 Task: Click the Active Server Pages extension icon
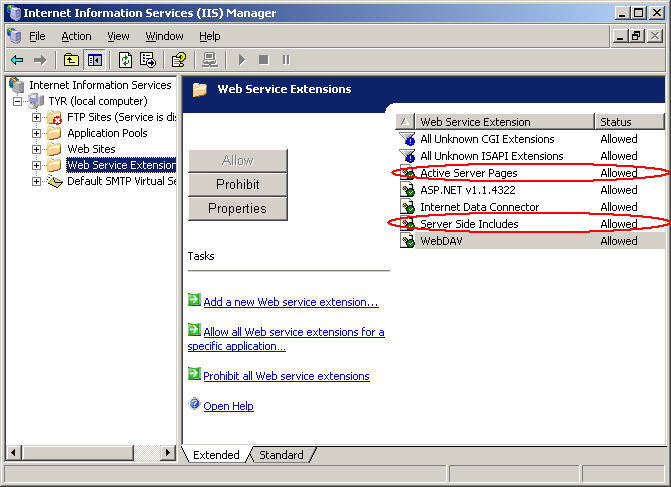[x=407, y=173]
